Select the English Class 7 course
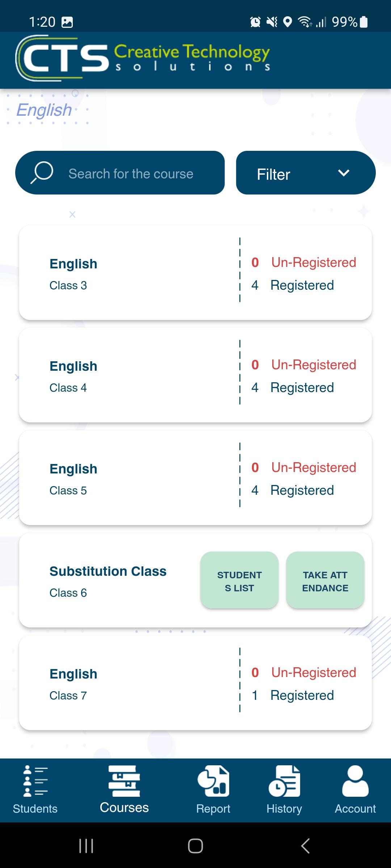The image size is (391, 868). tap(195, 683)
